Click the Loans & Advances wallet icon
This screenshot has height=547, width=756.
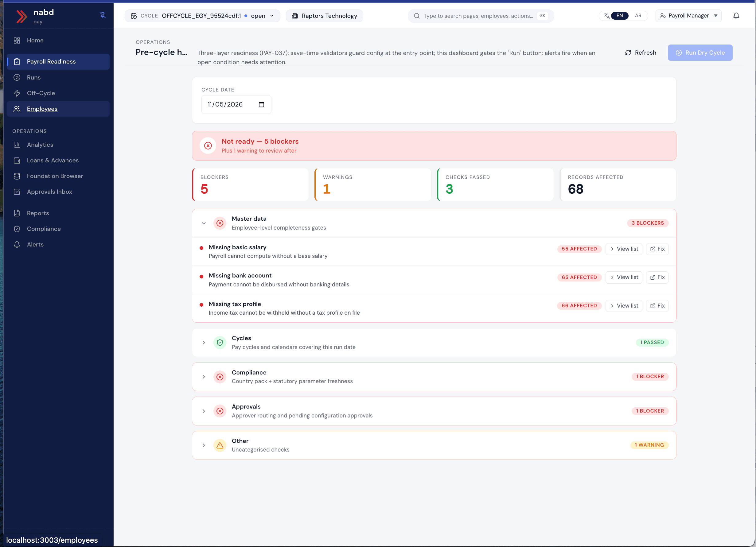(x=17, y=161)
